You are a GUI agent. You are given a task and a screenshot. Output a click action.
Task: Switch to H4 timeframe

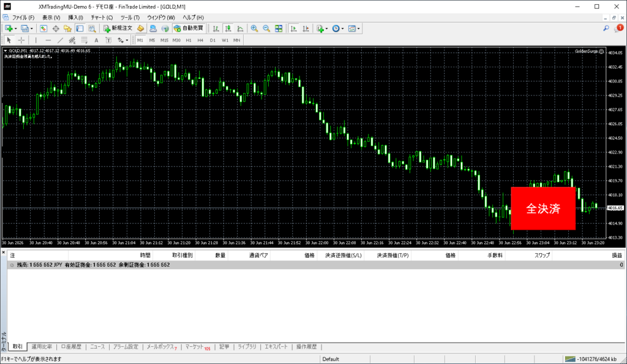tap(200, 40)
